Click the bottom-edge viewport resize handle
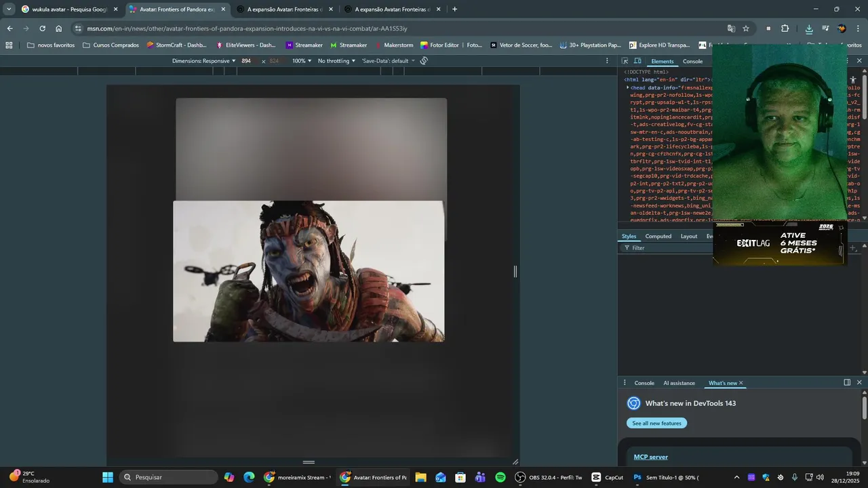This screenshot has height=488, width=868. tap(309, 462)
